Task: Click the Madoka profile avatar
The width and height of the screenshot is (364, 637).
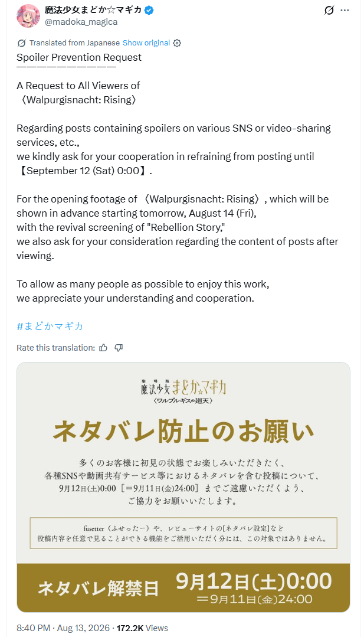Action: point(28,16)
